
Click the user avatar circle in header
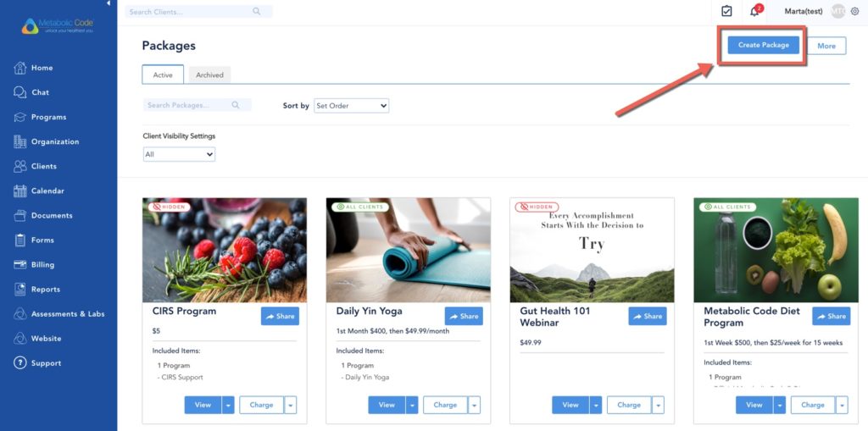click(838, 11)
